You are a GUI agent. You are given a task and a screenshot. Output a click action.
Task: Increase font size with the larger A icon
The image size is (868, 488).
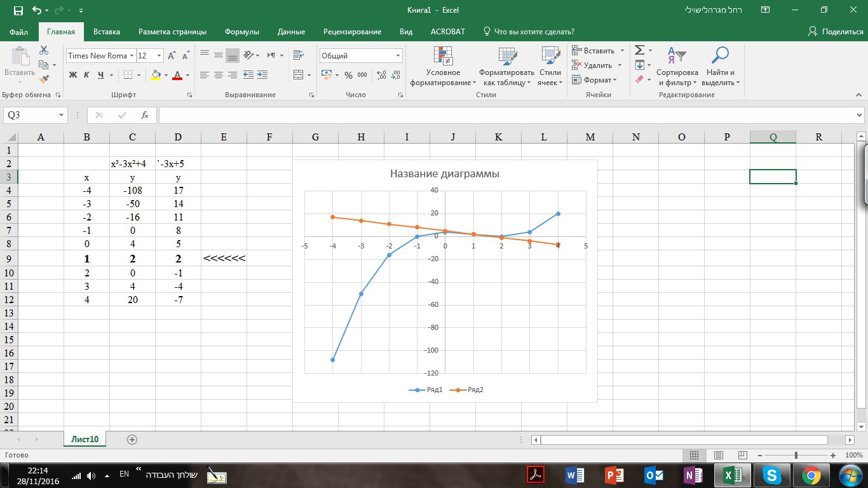(x=172, y=56)
